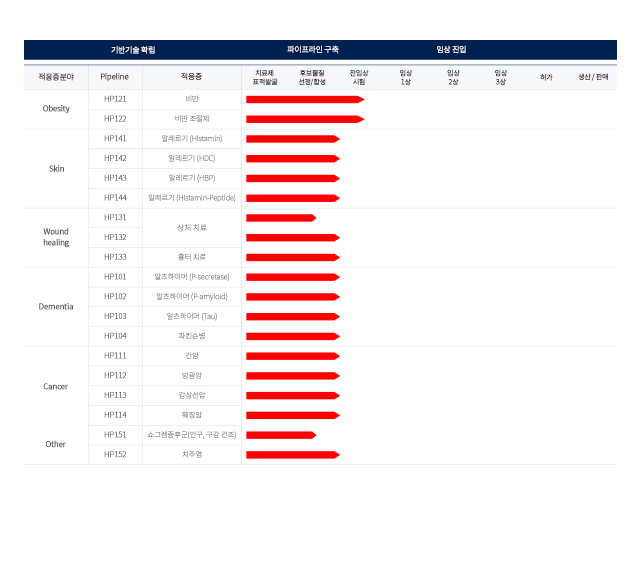The width and height of the screenshot is (640, 565).
Task: Select the Dementia category cell
Action: [56, 306]
